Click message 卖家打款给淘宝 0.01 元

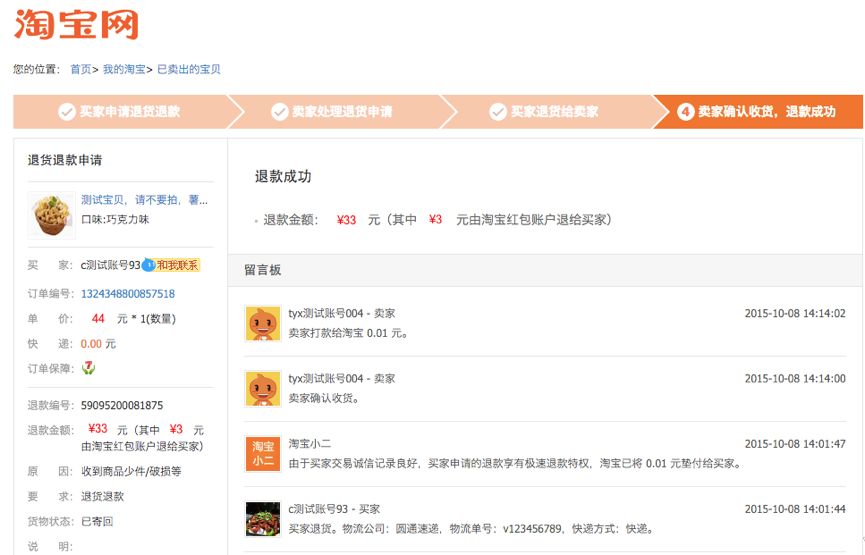pos(348,333)
